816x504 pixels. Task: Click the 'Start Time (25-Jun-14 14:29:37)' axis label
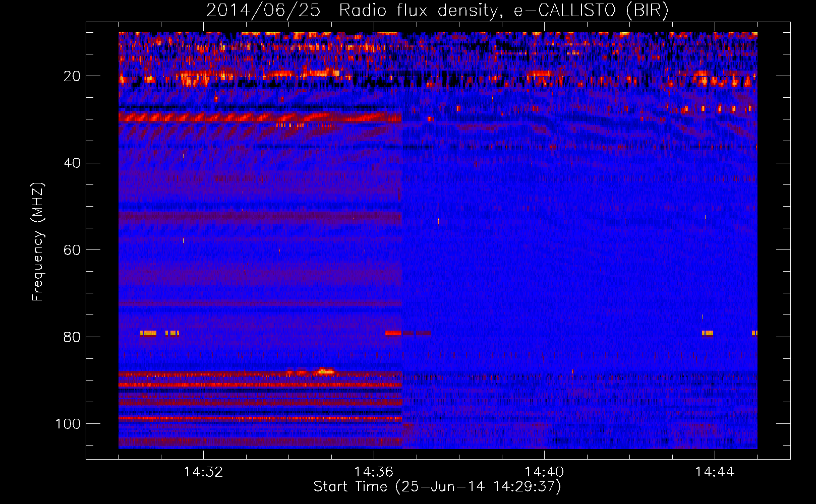tap(437, 487)
